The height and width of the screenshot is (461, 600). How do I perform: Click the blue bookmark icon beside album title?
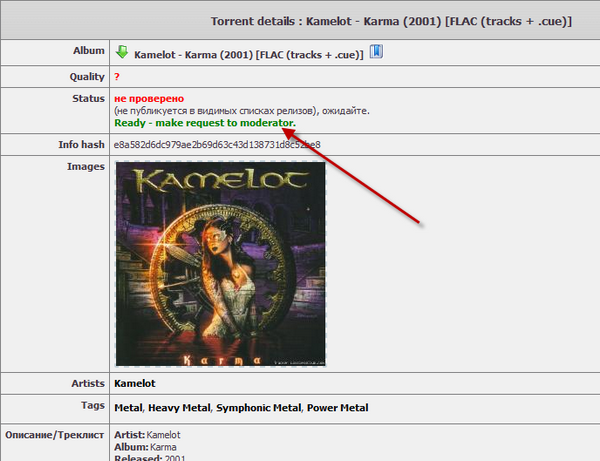click(x=376, y=51)
